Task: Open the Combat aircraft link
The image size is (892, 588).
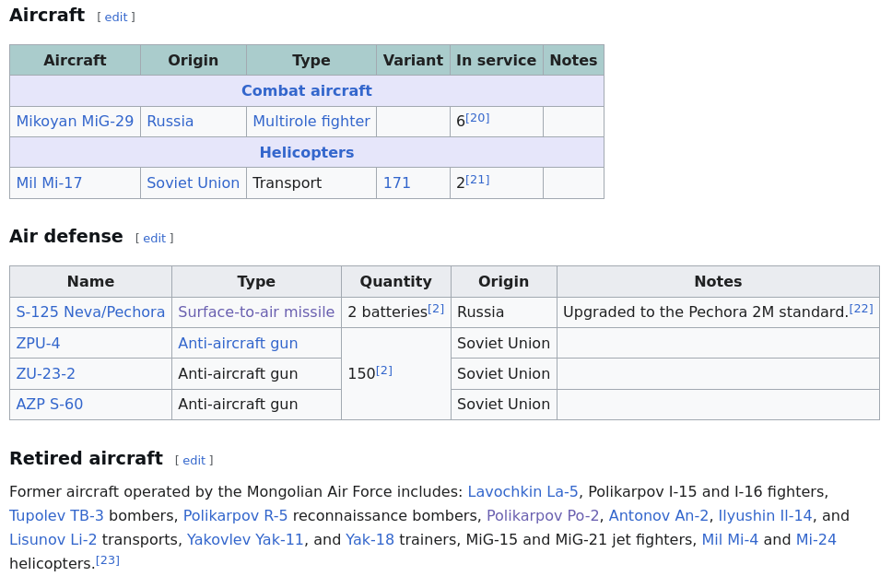Action: (307, 91)
